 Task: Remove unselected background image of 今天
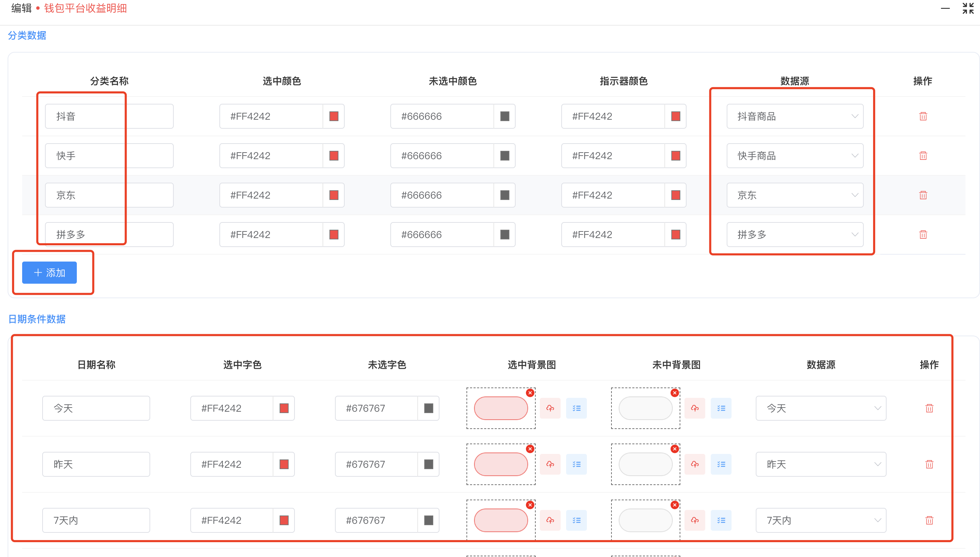(x=675, y=393)
